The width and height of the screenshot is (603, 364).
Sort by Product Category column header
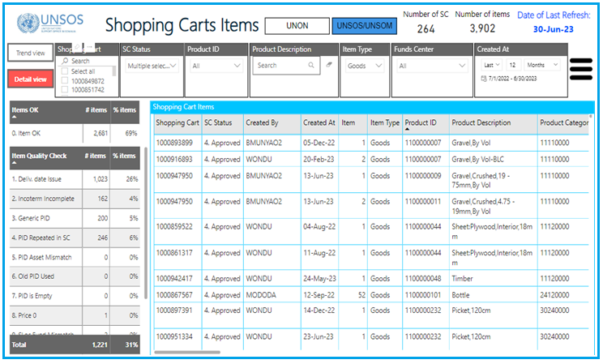564,122
